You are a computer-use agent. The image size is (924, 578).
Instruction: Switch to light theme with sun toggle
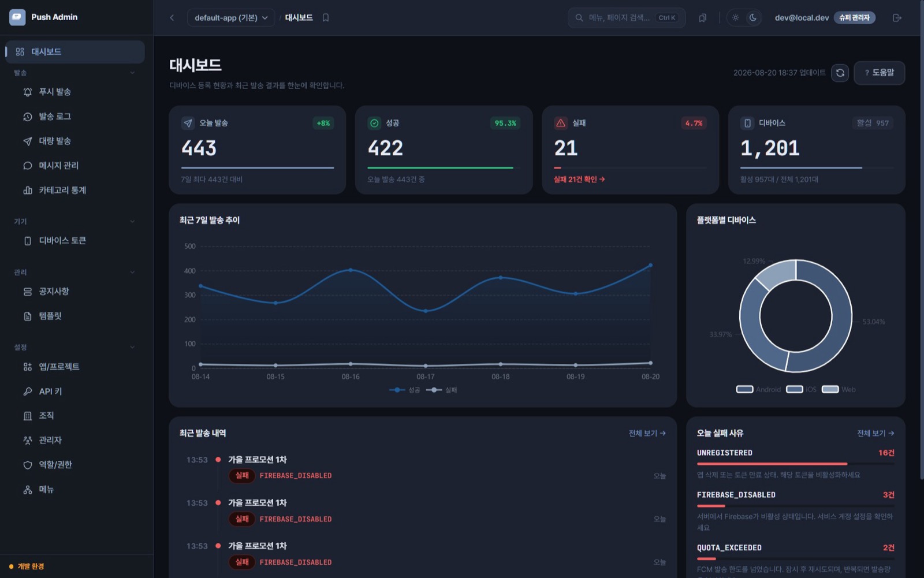click(735, 18)
